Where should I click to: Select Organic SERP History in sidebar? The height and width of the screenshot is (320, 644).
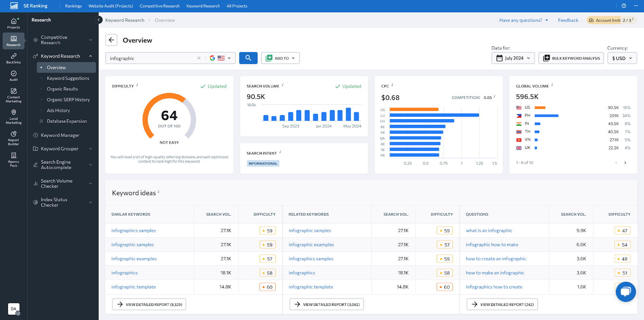coord(68,100)
